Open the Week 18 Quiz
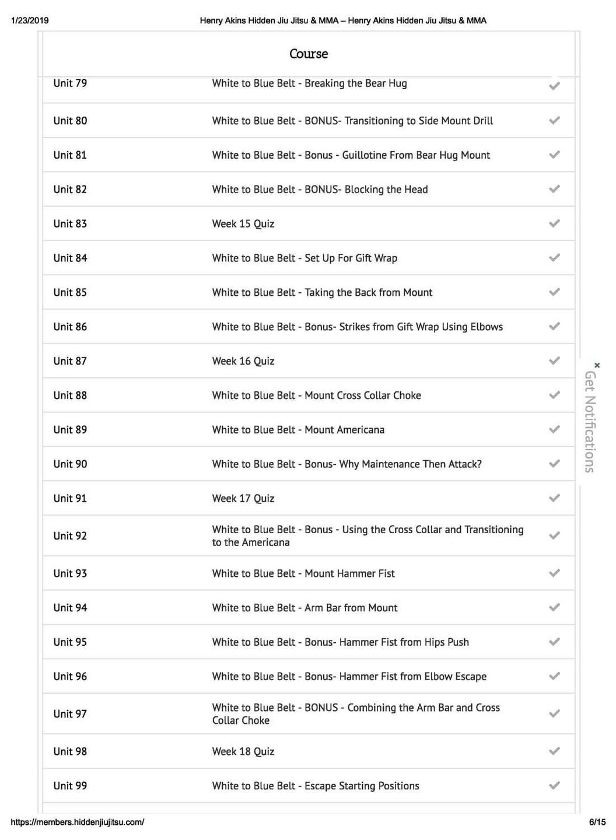 click(243, 751)
